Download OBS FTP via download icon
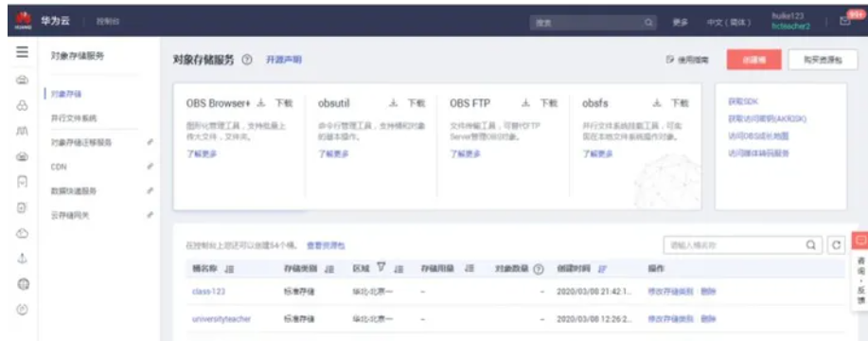Image resolution: width=868 pixels, height=341 pixels. click(x=526, y=103)
